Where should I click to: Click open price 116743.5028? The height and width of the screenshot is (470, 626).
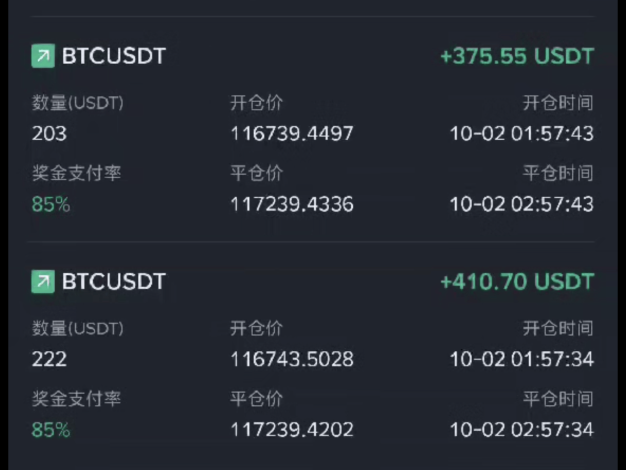[x=291, y=359]
